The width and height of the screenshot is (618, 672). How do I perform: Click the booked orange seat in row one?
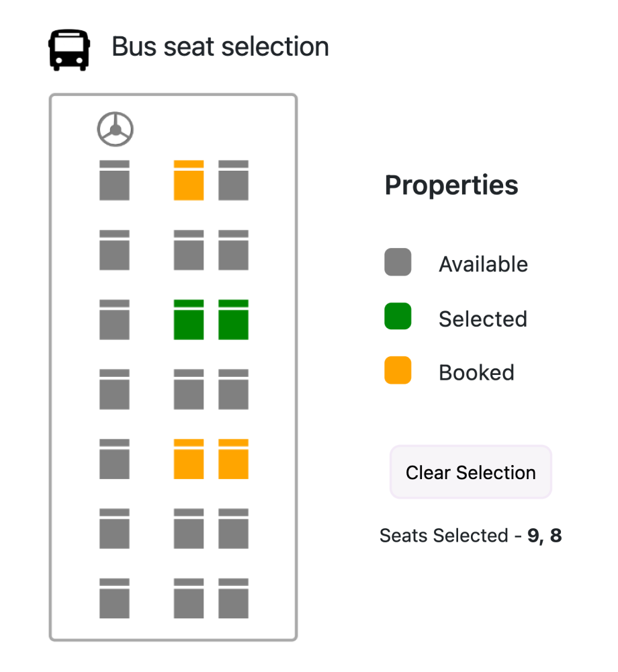tap(189, 180)
